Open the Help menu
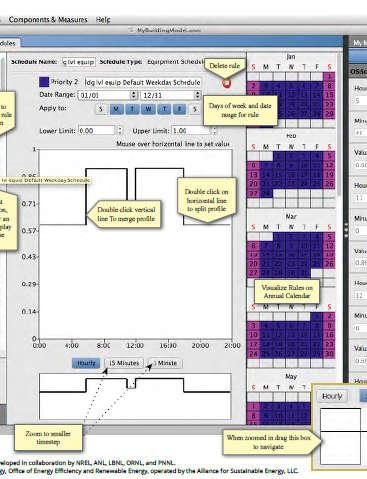The height and width of the screenshot is (479, 367). (103, 20)
